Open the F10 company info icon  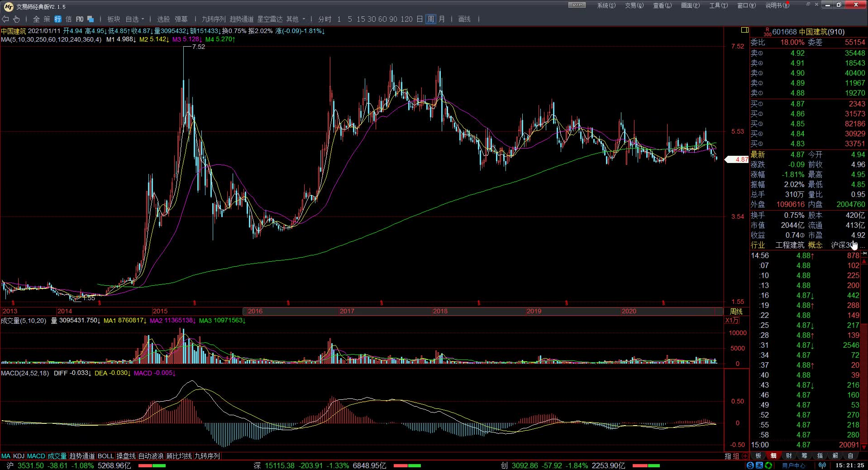(80, 19)
